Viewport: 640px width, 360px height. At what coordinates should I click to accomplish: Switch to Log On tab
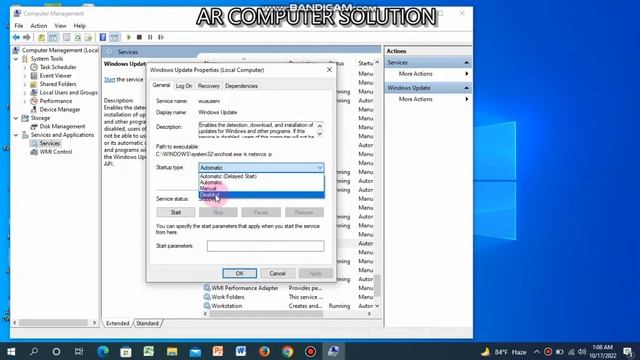[x=184, y=86]
